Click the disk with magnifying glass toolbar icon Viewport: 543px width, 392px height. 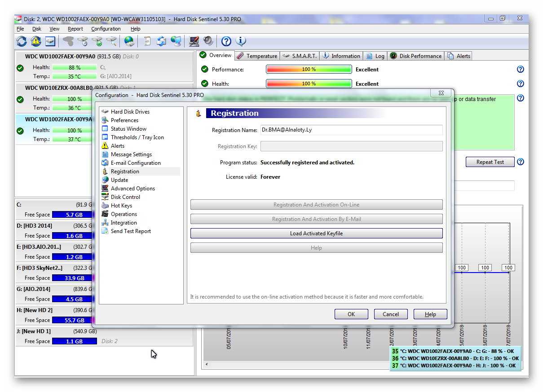coord(111,41)
